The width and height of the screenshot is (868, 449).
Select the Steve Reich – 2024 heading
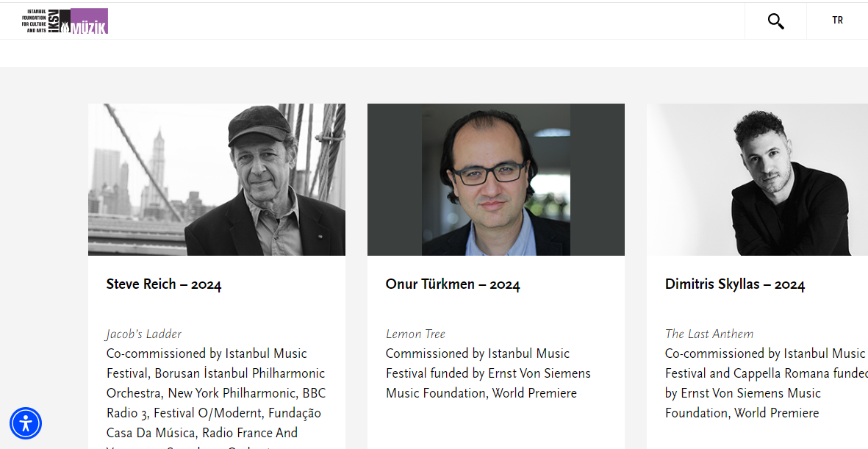pyautogui.click(x=164, y=284)
